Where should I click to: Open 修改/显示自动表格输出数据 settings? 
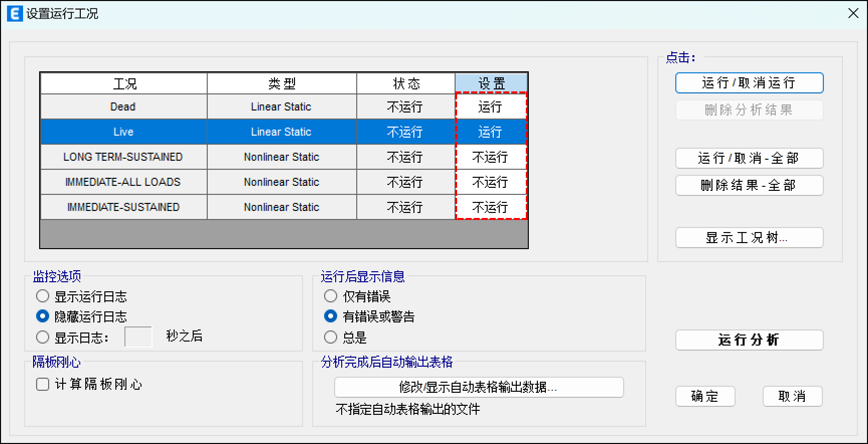point(479,387)
